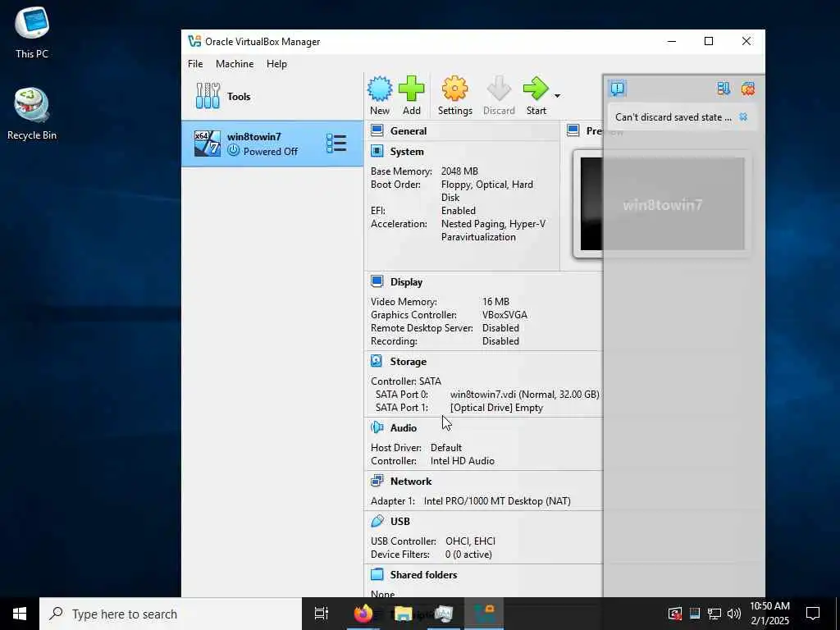The image size is (840, 630).
Task: Open the dropdown arrow beside Start
Action: pyautogui.click(x=557, y=96)
